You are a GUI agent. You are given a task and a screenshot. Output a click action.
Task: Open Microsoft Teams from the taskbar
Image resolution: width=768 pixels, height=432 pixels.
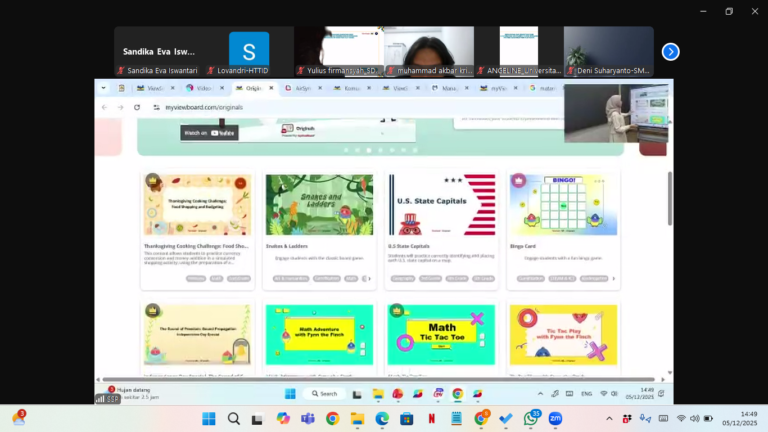pos(308,418)
